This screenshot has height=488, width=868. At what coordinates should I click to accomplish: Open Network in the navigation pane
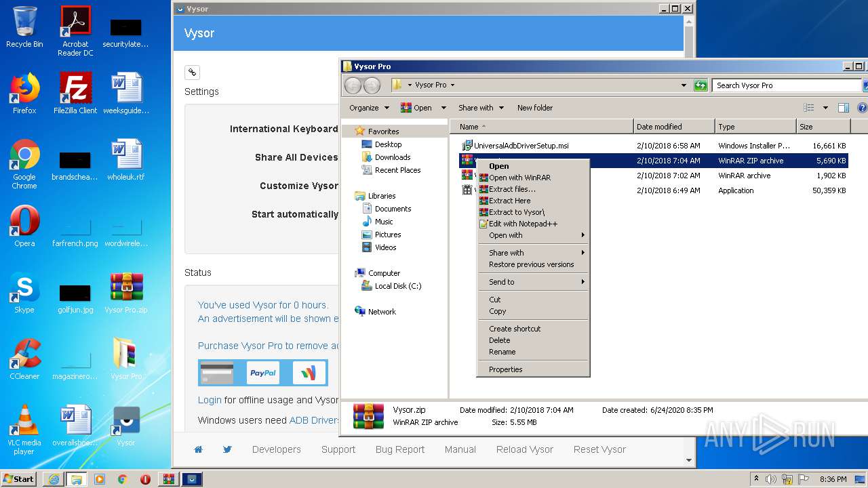(x=382, y=312)
